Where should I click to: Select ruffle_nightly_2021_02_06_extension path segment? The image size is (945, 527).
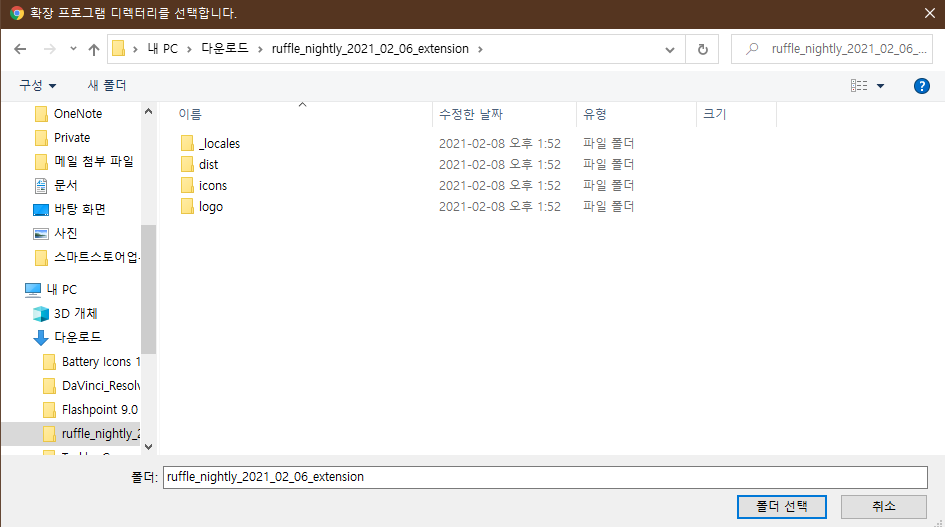370,49
